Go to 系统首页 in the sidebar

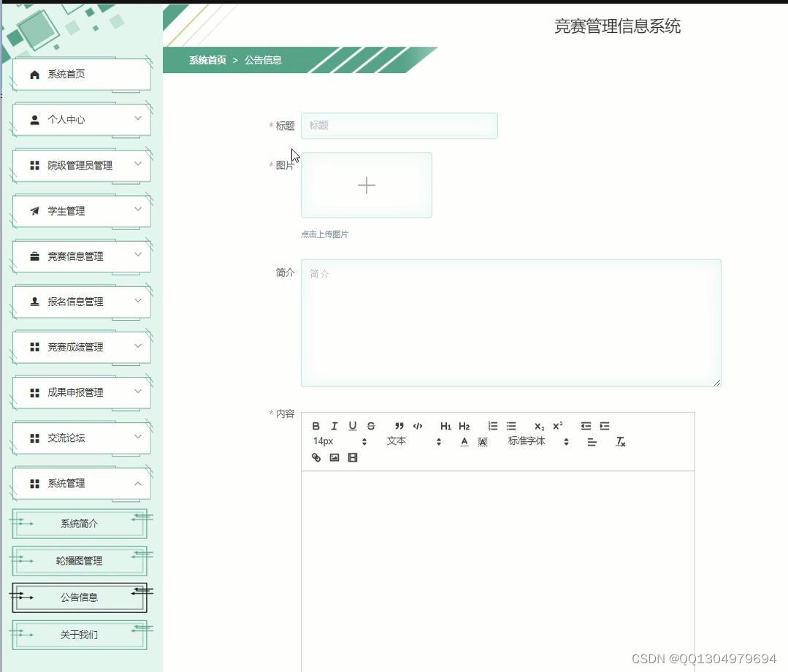click(80, 74)
